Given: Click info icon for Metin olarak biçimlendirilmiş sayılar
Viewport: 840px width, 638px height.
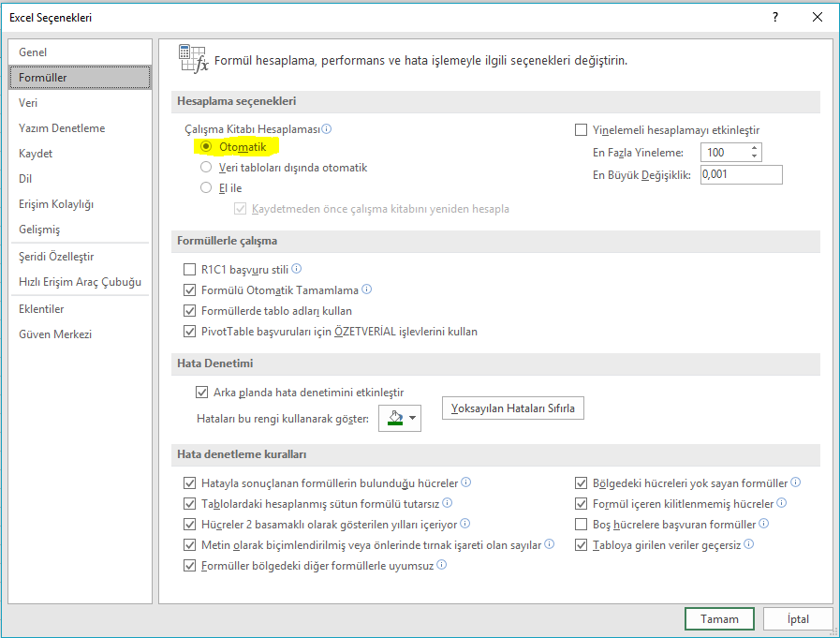Looking at the screenshot, I should [549, 544].
